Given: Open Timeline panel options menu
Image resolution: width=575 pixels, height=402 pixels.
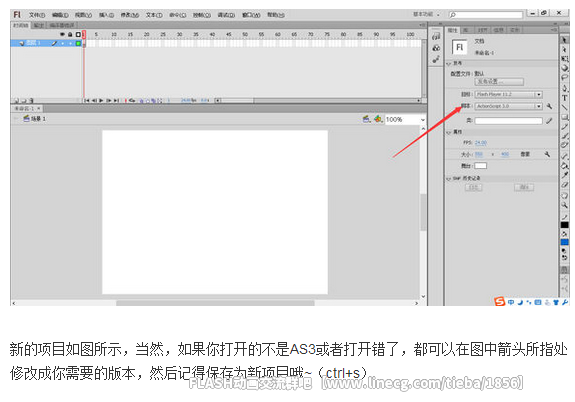Looking at the screenshot, I should tap(422, 25).
